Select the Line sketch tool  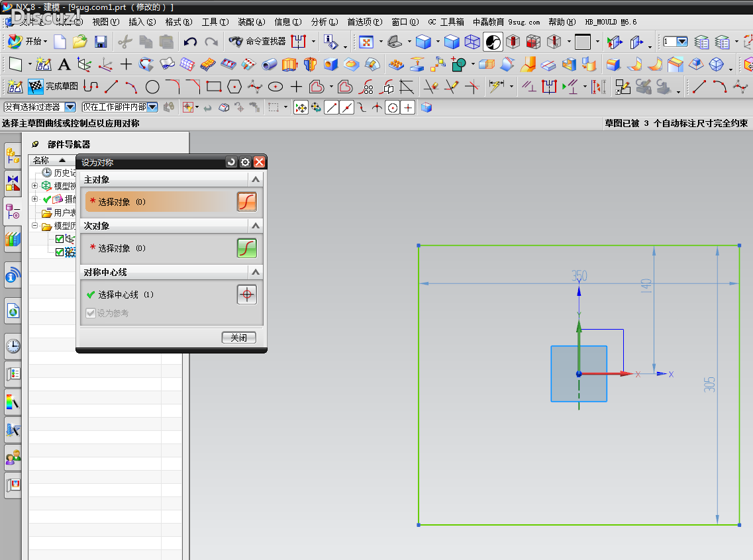pyautogui.click(x=111, y=87)
